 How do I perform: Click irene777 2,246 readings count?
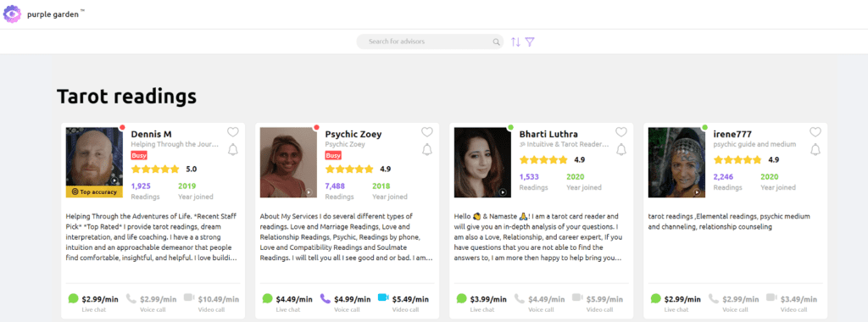coord(724,176)
